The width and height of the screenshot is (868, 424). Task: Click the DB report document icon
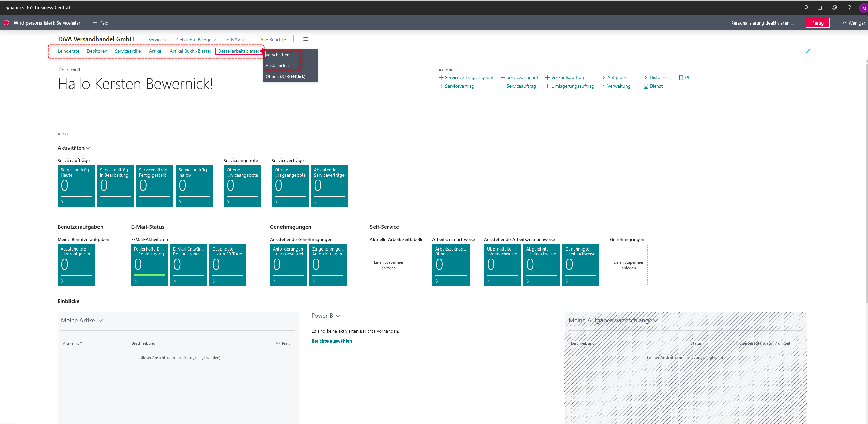[x=681, y=78]
